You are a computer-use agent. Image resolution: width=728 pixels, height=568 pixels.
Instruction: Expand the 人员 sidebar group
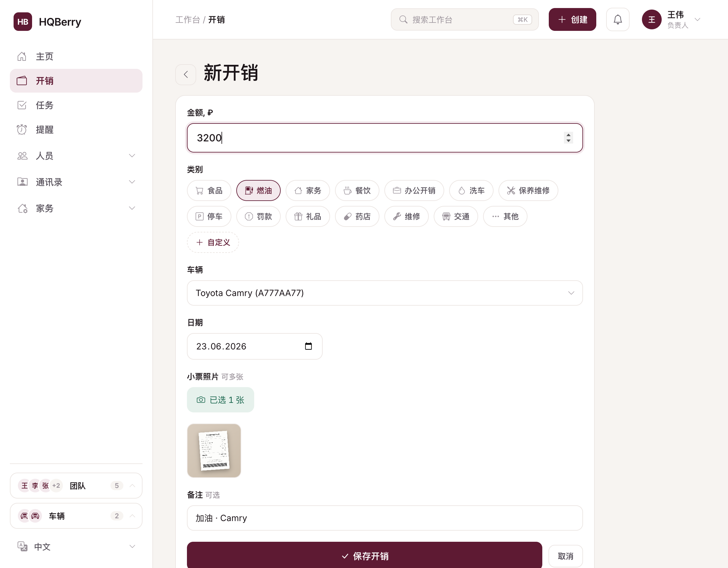[76, 156]
